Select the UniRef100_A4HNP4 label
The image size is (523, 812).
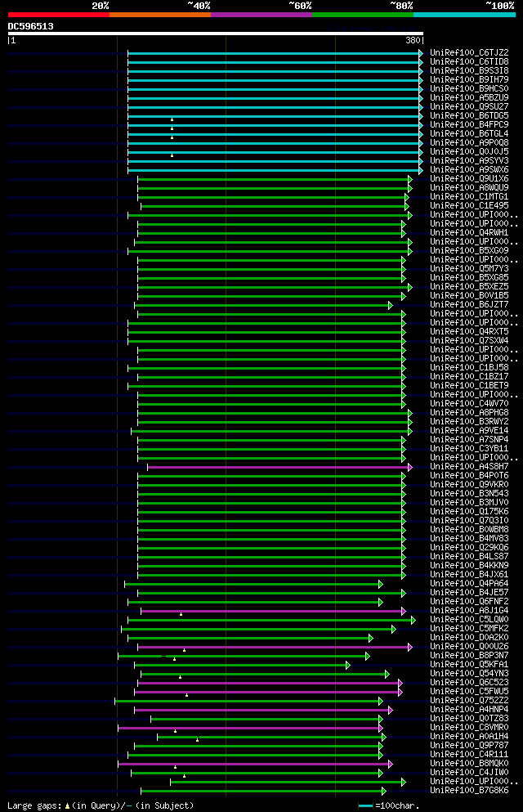click(x=469, y=709)
